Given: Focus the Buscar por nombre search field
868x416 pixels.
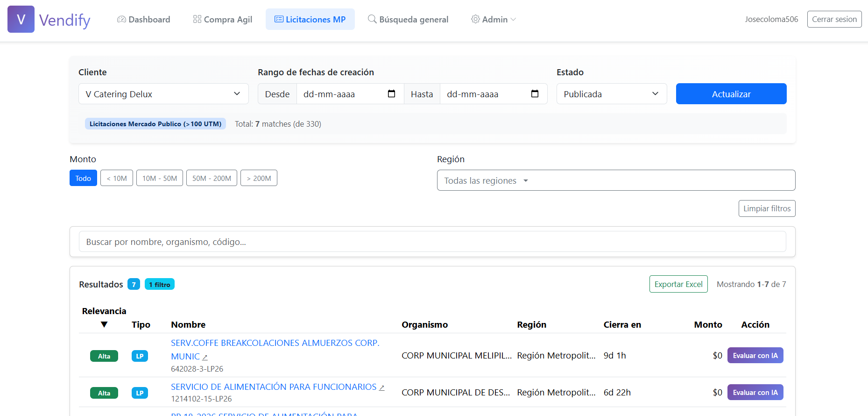Looking at the screenshot, I should (x=432, y=242).
